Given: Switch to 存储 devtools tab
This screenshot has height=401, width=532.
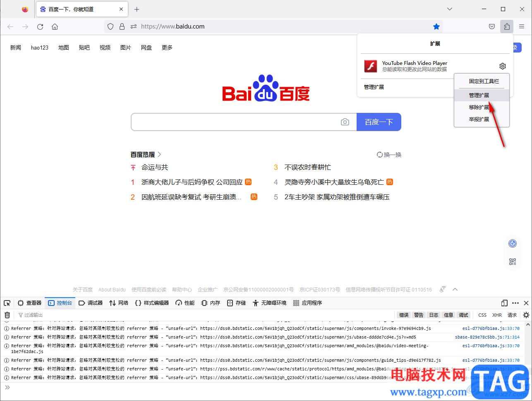Looking at the screenshot, I should (x=236, y=303).
